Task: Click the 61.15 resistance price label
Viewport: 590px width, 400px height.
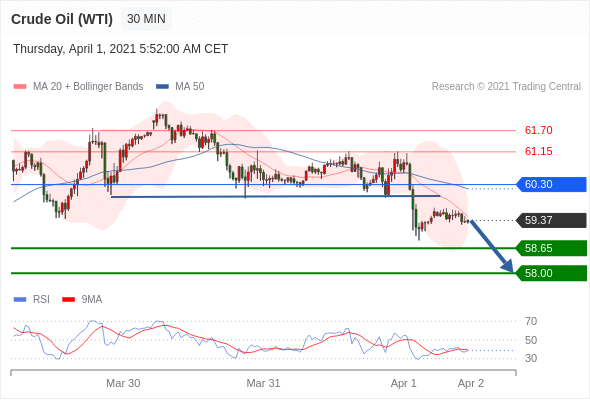Action: point(538,151)
